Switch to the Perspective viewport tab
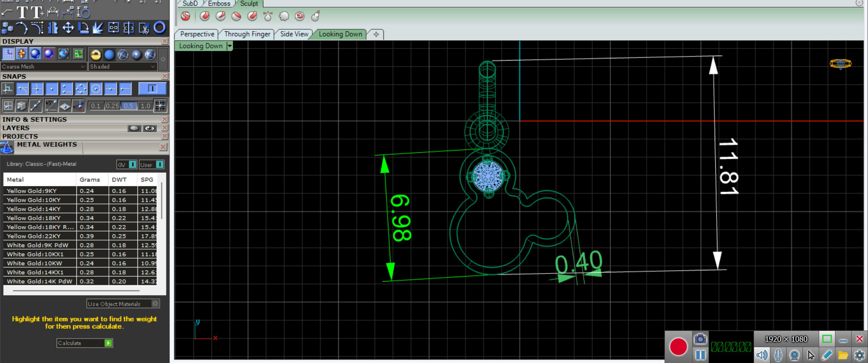868x363 pixels. tap(197, 34)
